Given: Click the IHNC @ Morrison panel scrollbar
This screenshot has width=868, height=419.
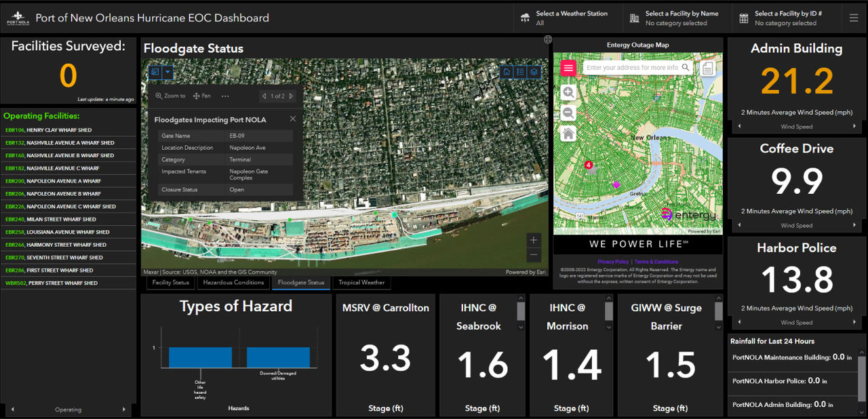Looking at the screenshot, I should pos(610,311).
